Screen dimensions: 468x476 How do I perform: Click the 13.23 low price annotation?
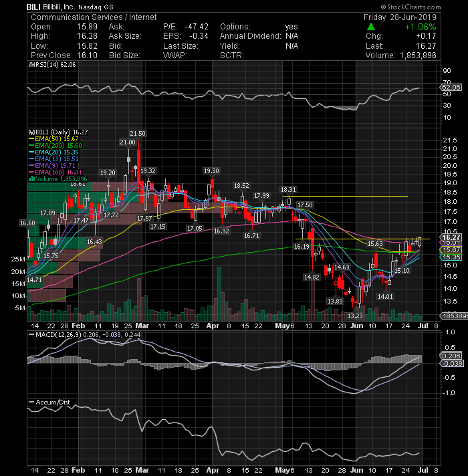(355, 316)
